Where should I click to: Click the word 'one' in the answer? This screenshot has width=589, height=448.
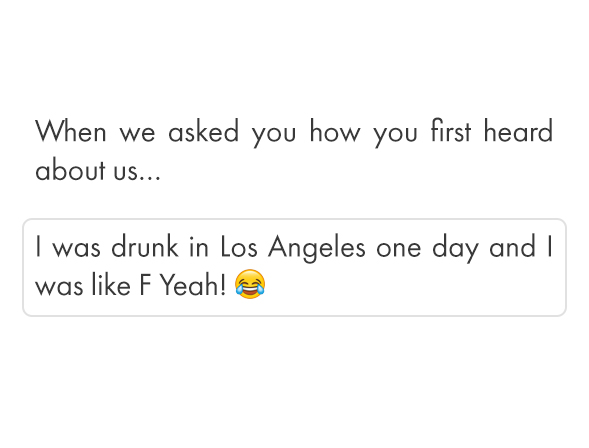(399, 249)
